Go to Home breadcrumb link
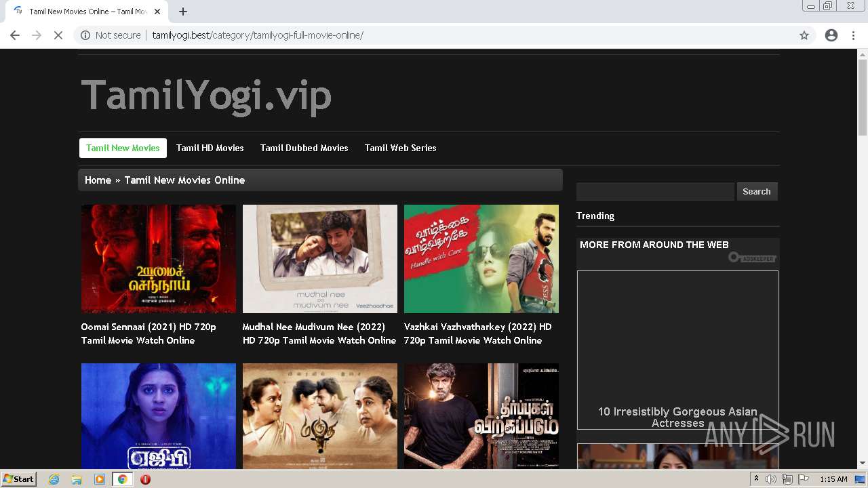This screenshot has height=488, width=868. pos(98,180)
